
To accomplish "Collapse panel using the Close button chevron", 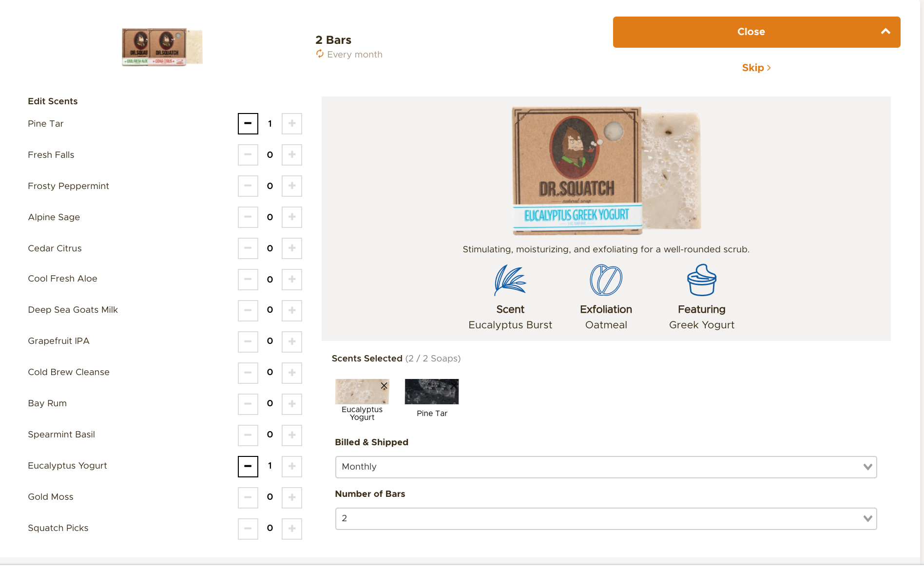I will point(885,32).
